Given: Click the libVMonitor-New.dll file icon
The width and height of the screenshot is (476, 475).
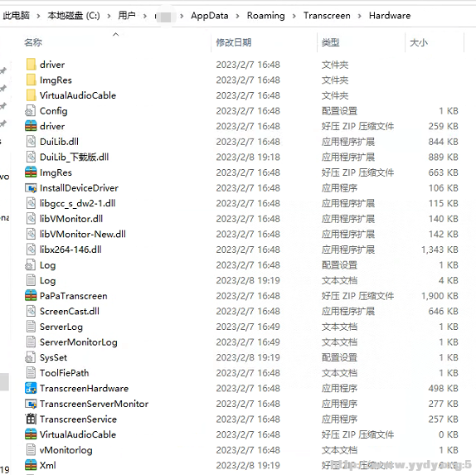Looking at the screenshot, I should tap(31, 234).
